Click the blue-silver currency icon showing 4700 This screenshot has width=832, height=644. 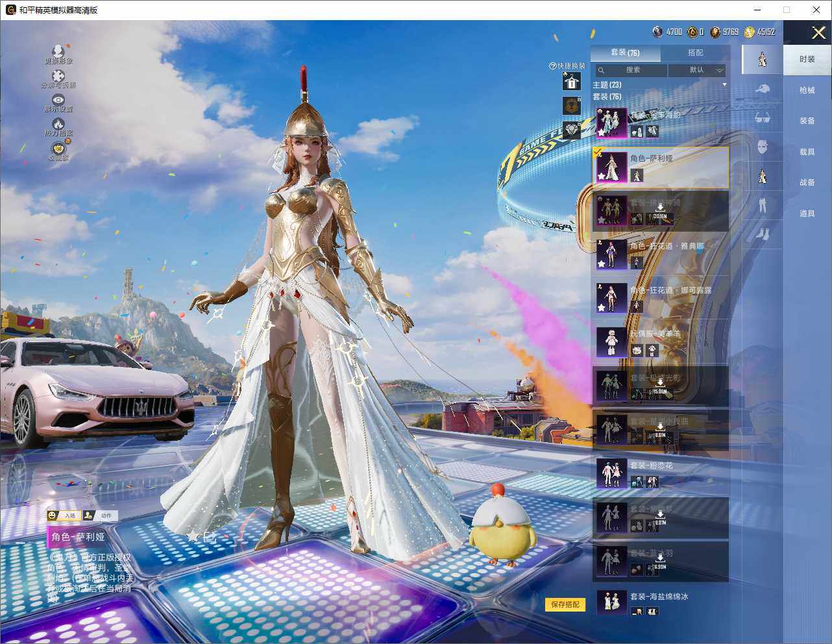657,32
